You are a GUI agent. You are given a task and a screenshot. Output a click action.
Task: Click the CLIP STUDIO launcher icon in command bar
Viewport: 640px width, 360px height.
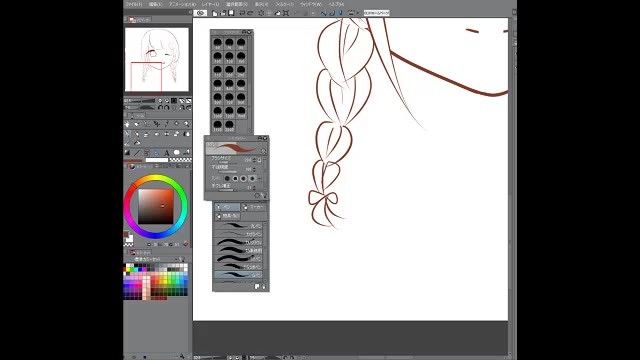(200, 13)
